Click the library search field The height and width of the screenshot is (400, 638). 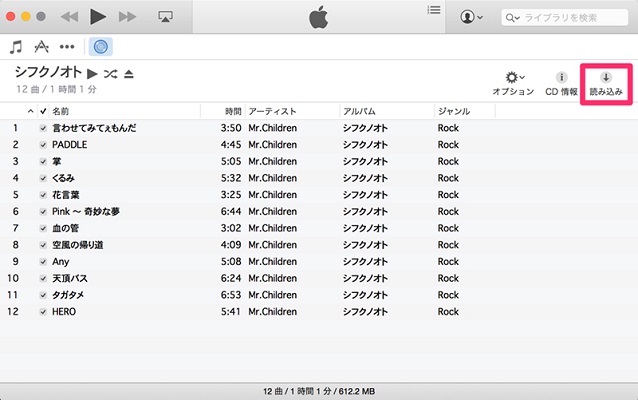565,17
